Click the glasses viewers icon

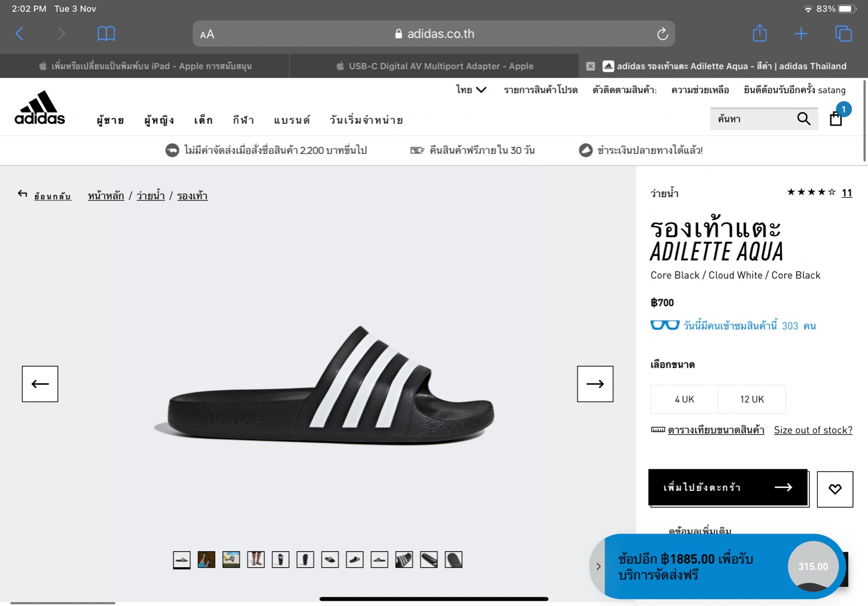(x=665, y=325)
